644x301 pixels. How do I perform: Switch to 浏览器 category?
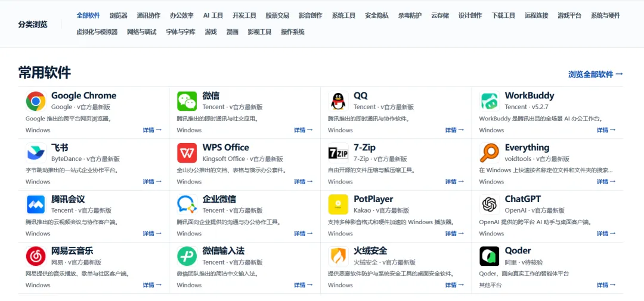tap(118, 15)
